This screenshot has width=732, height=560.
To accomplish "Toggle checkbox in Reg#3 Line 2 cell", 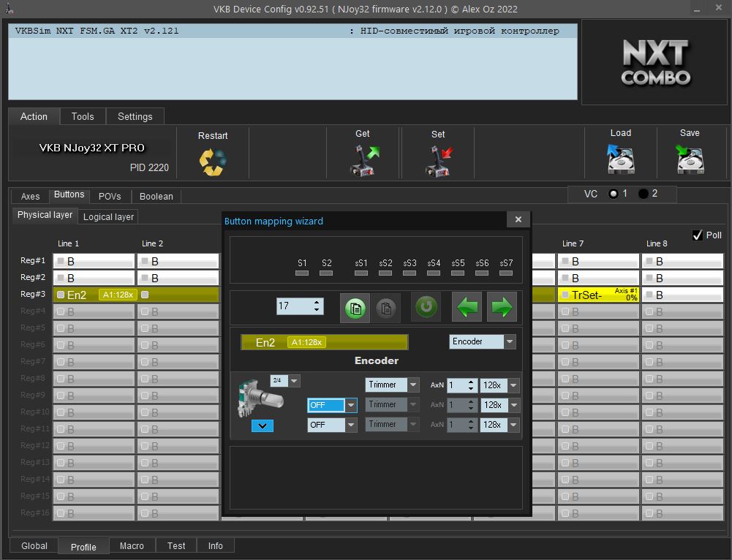I will (145, 295).
